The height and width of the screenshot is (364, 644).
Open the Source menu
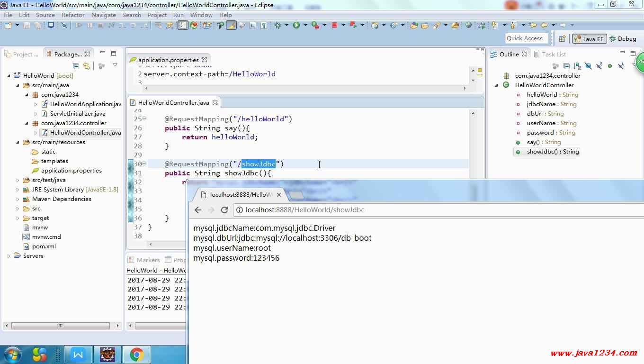pos(45,15)
